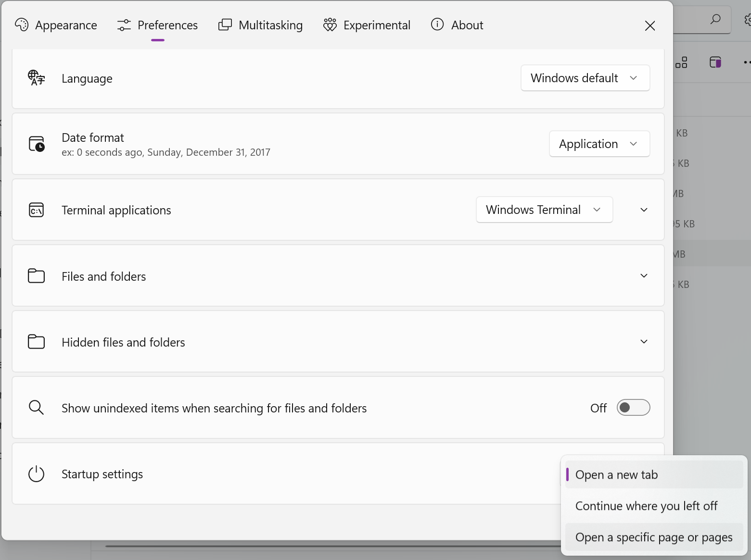
Task: Switch to the Multitasking tab
Action: tap(260, 25)
